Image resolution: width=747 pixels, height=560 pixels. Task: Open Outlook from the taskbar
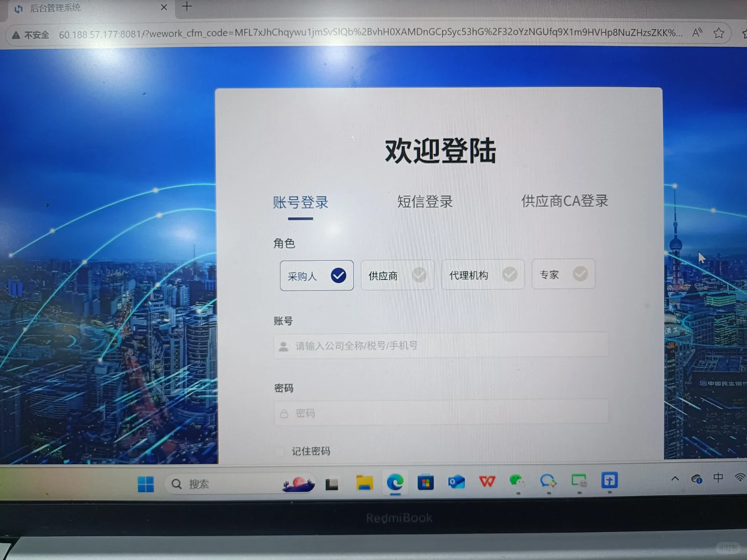coord(455,483)
